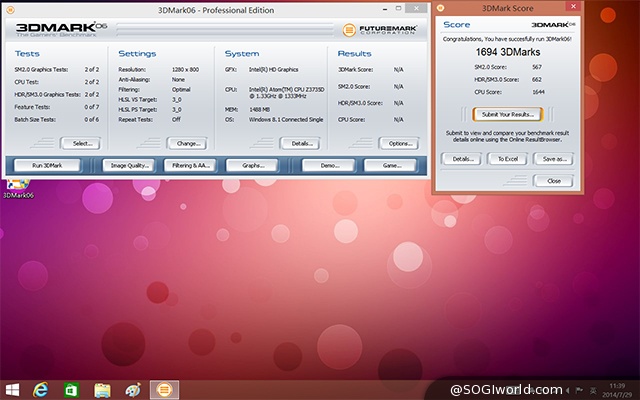Open Paint from the taskbar
Viewport: 640px width, 400px height.
(x=133, y=390)
